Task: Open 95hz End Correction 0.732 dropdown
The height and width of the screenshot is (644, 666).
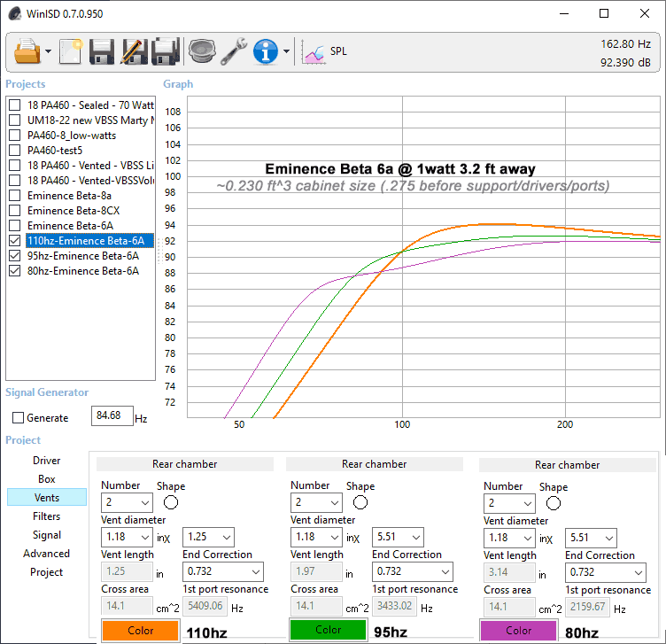Action: click(x=413, y=571)
